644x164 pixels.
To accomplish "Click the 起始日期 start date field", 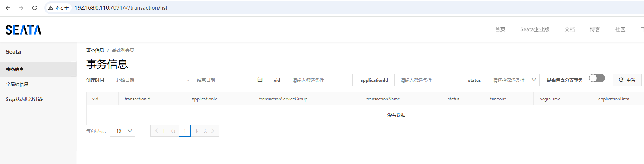I will click(149, 80).
